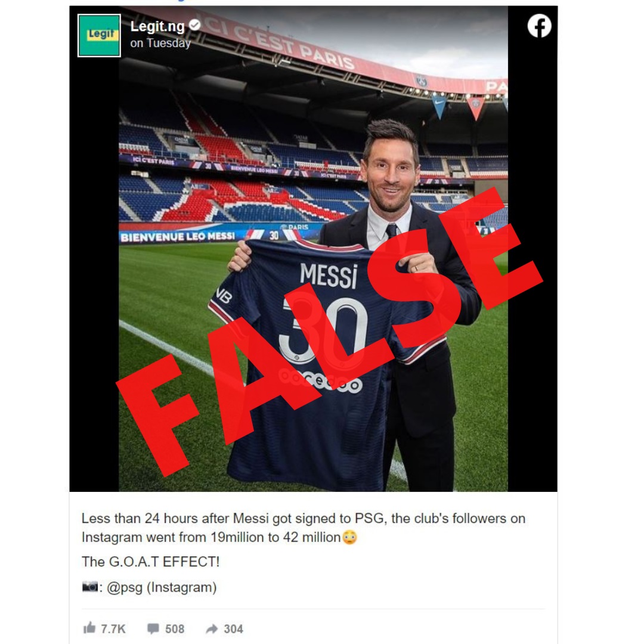The image size is (644, 644).
Task: Click the caption starting "Less than 24 hours"
Action: [x=303, y=528]
